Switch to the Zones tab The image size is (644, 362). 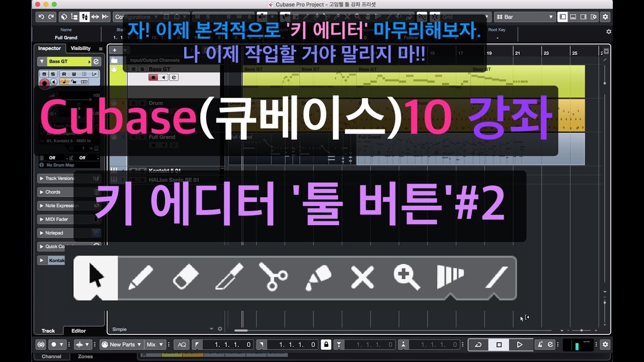click(x=85, y=356)
